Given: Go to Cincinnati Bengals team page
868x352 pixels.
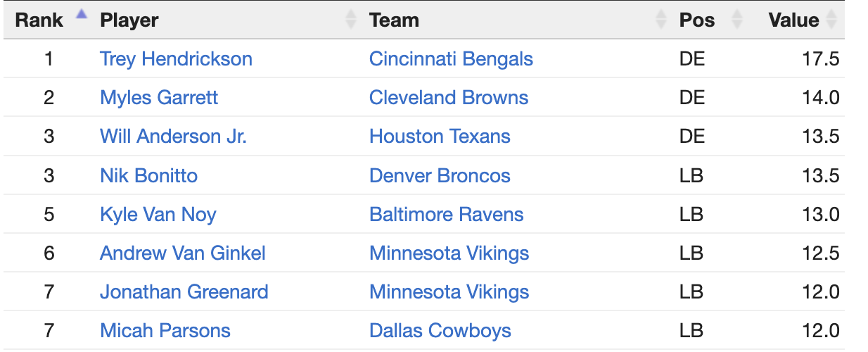Looking at the screenshot, I should 451,58.
